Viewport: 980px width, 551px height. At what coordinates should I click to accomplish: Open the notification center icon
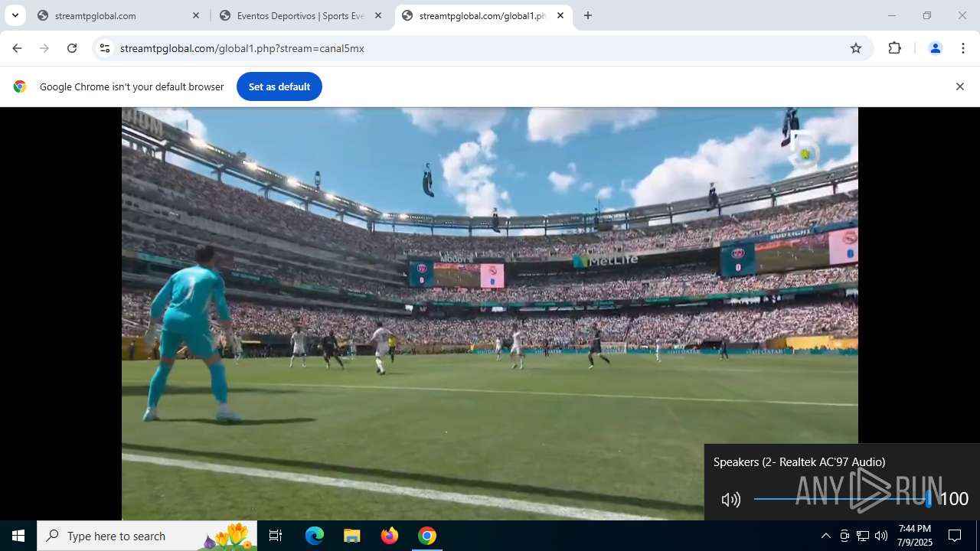point(955,536)
